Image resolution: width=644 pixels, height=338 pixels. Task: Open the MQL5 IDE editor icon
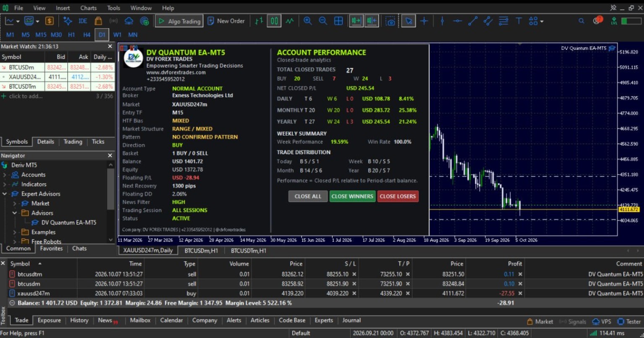(83, 21)
